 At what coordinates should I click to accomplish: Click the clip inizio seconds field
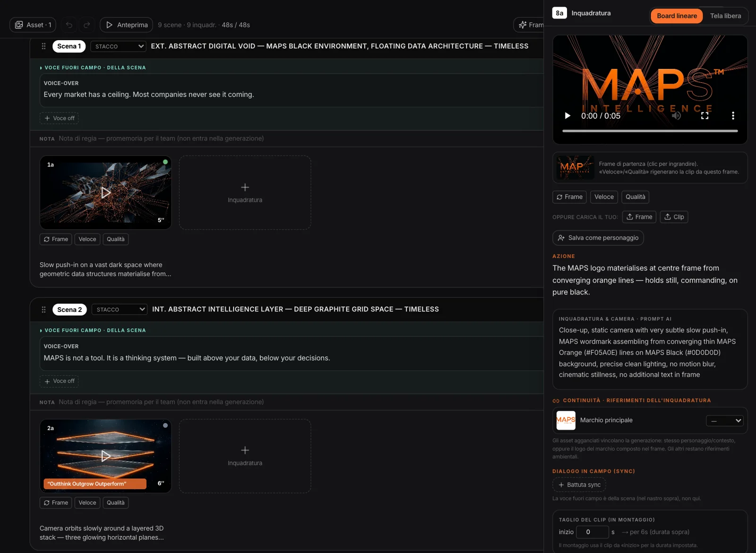pyautogui.click(x=593, y=532)
